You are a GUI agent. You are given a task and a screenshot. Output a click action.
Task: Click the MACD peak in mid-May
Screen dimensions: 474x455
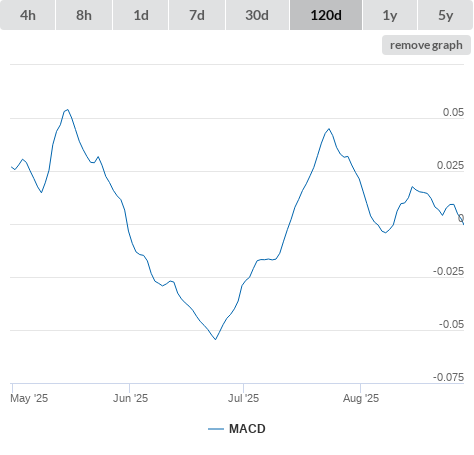click(67, 109)
